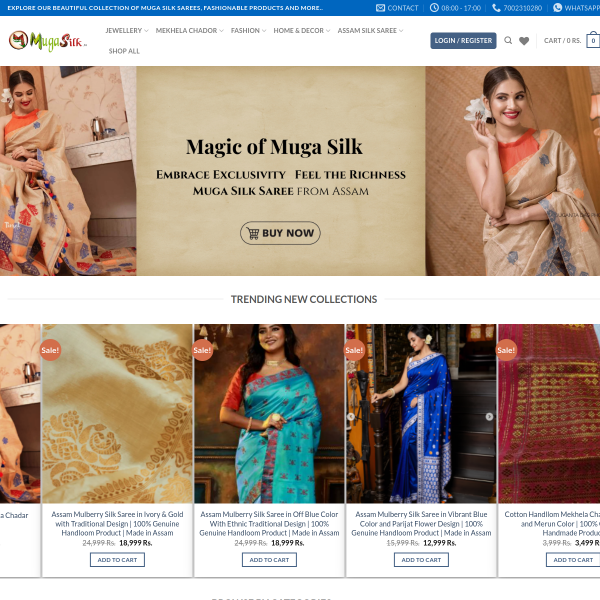This screenshot has width=600, height=600.
Task: Expand the Assam Silk Saree menu
Action: point(370,31)
